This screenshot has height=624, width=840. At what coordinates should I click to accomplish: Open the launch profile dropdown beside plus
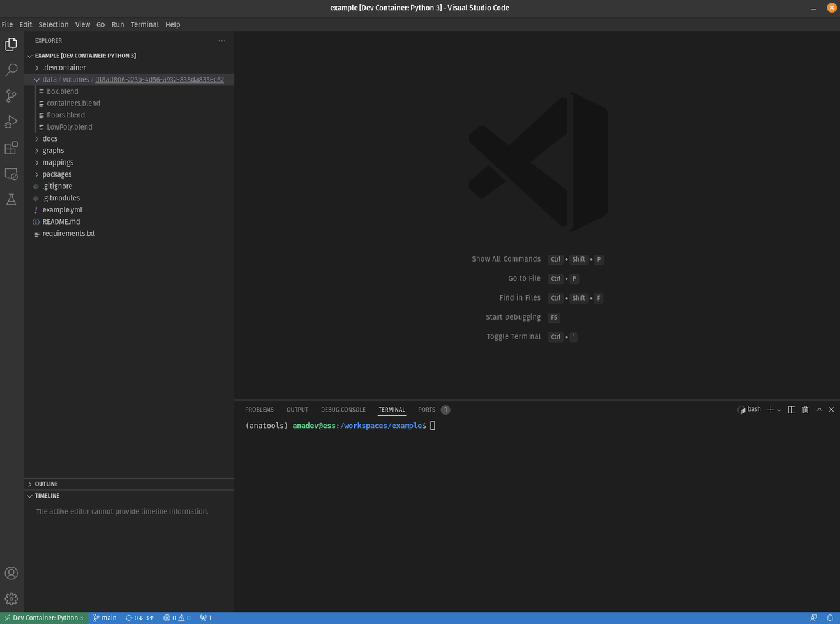click(x=779, y=410)
